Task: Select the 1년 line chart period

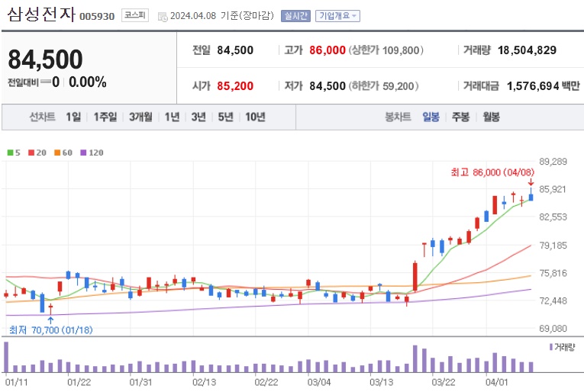Action: point(172,117)
